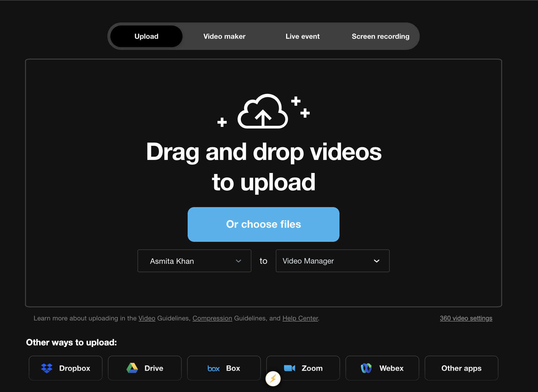Open the Compression Guidelines link
This screenshot has height=392, width=538.
[x=212, y=318]
